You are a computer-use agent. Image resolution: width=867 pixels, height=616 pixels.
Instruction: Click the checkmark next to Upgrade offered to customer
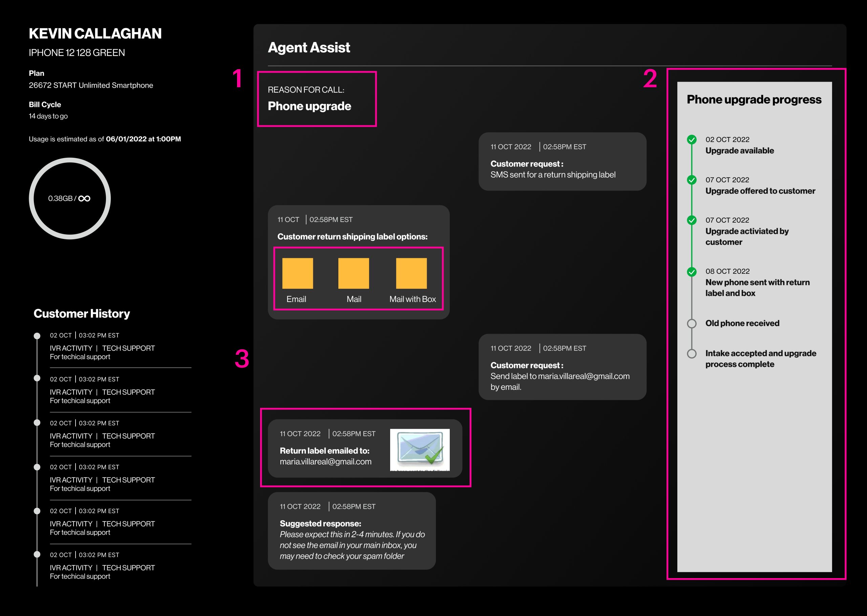pos(692,179)
